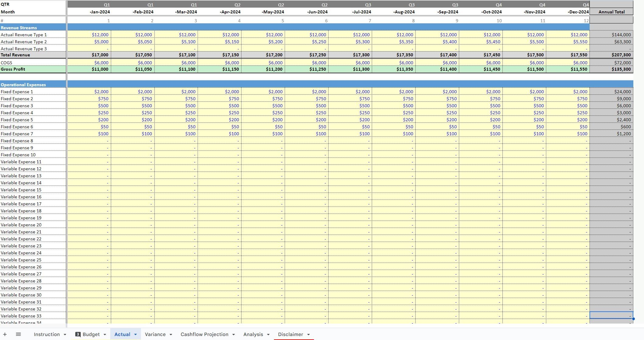Select the Annual Total header cell
The image size is (644, 340).
tap(611, 12)
